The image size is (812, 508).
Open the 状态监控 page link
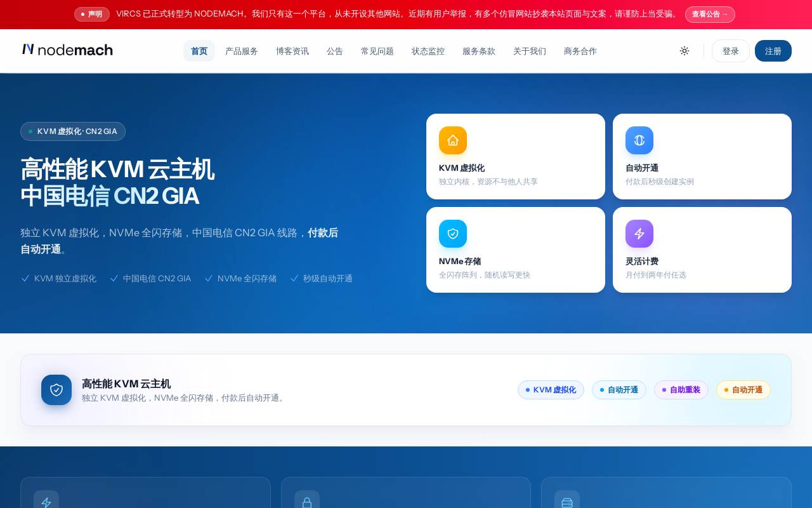pos(428,51)
